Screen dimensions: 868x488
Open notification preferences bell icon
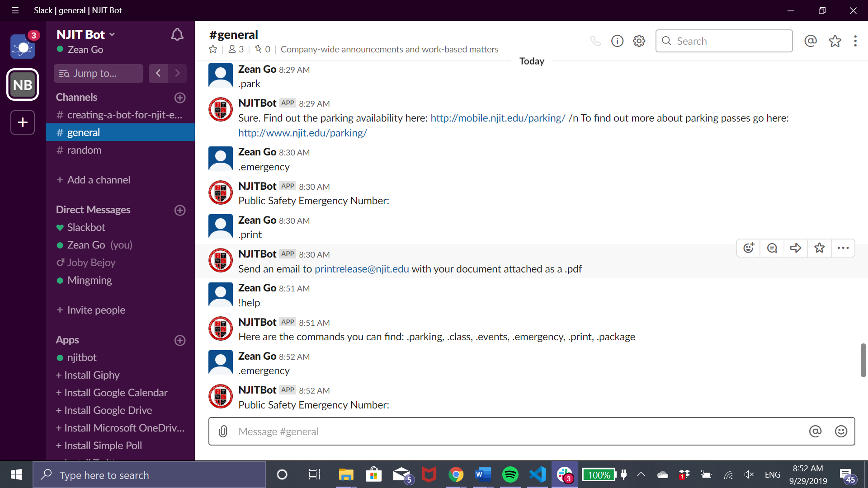177,35
